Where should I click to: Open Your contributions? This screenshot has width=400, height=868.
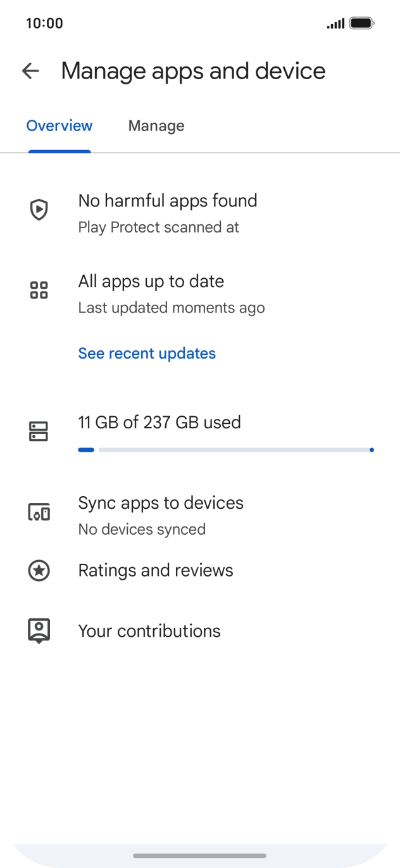(200, 631)
